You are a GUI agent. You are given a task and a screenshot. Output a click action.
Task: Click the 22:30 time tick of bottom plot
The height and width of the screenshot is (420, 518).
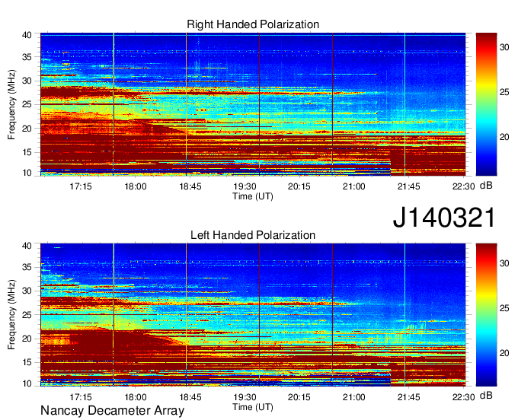click(463, 397)
